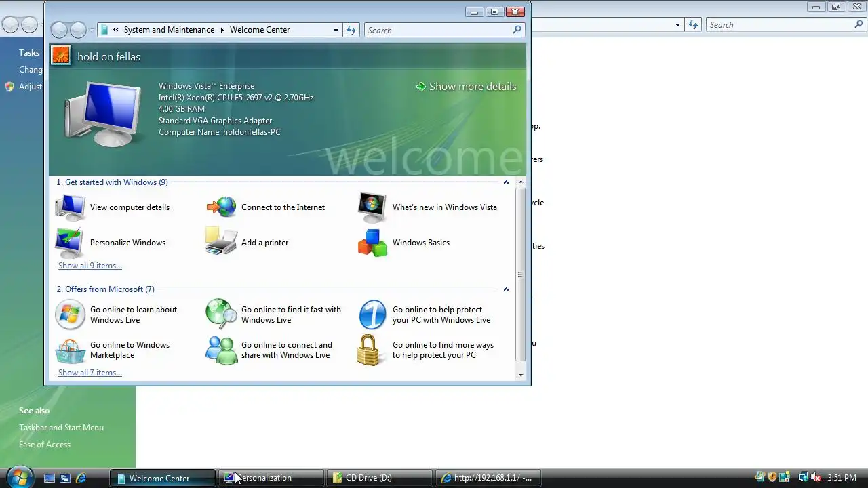Click 'Computer Name: holdonfellas-PC' text
Image resolution: width=868 pixels, height=488 pixels.
point(220,132)
